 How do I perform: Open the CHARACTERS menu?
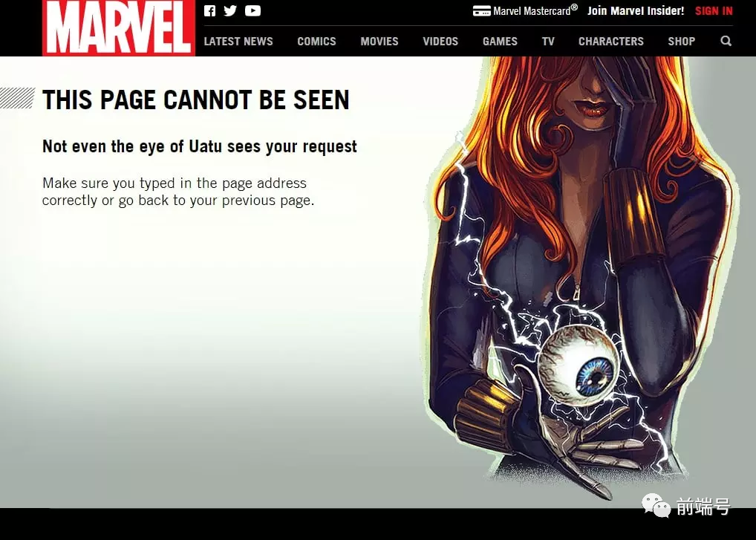pyautogui.click(x=611, y=42)
